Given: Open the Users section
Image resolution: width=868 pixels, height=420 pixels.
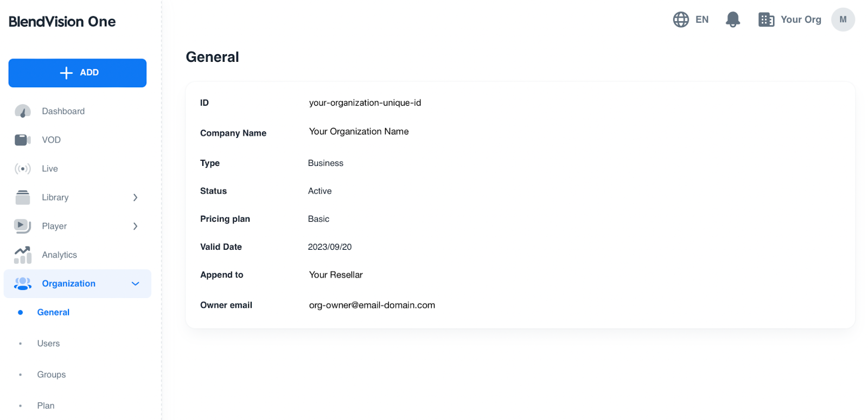Looking at the screenshot, I should pyautogui.click(x=48, y=344).
